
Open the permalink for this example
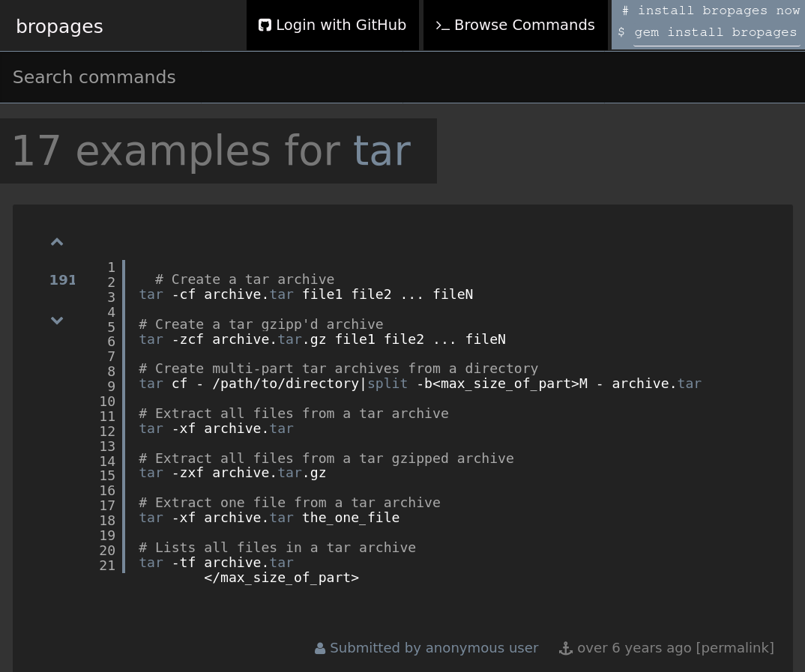[x=735, y=648]
